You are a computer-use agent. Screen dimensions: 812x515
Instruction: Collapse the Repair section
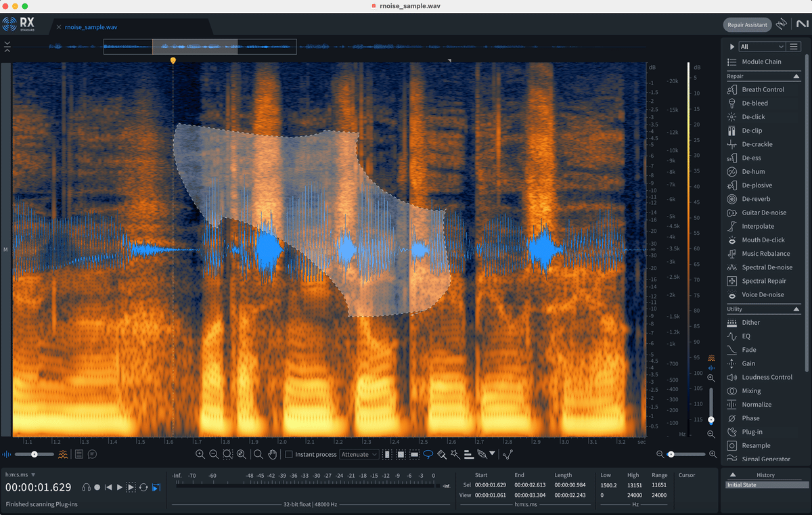(796, 76)
